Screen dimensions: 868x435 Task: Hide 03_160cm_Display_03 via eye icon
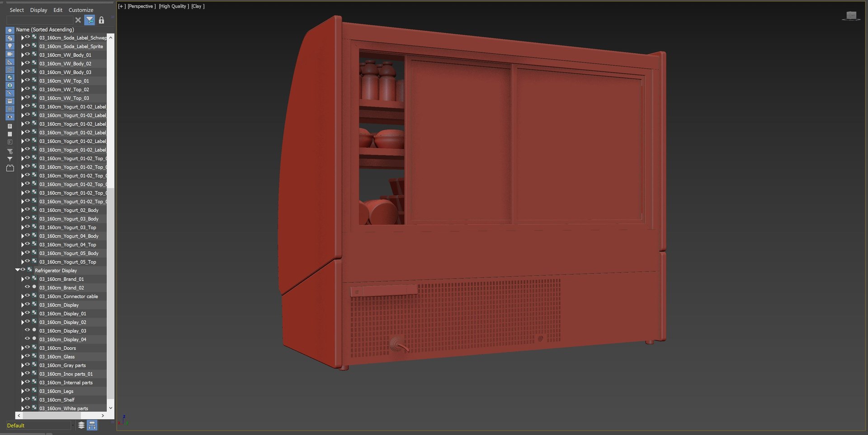pyautogui.click(x=27, y=330)
